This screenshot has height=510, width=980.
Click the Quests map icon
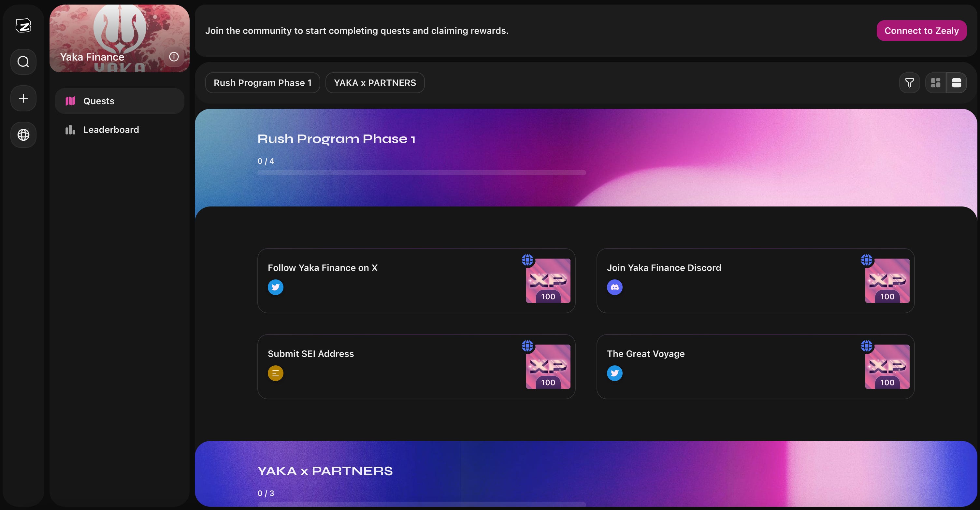pos(70,101)
